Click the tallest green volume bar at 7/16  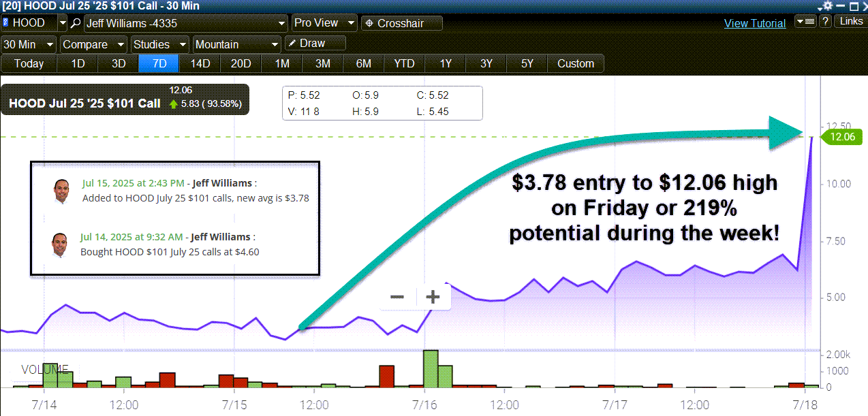tap(430, 369)
